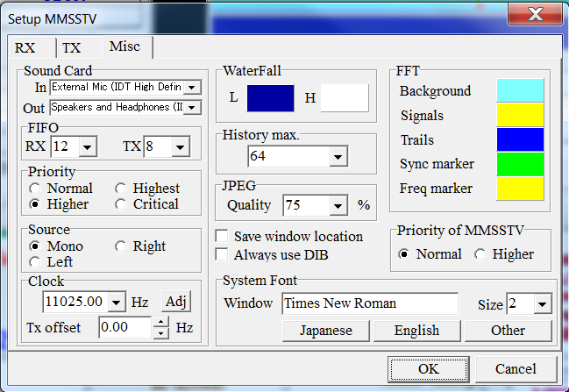Image resolution: width=569 pixels, height=392 pixels.
Task: Open the Clock frequency dropdown
Action: (116, 302)
